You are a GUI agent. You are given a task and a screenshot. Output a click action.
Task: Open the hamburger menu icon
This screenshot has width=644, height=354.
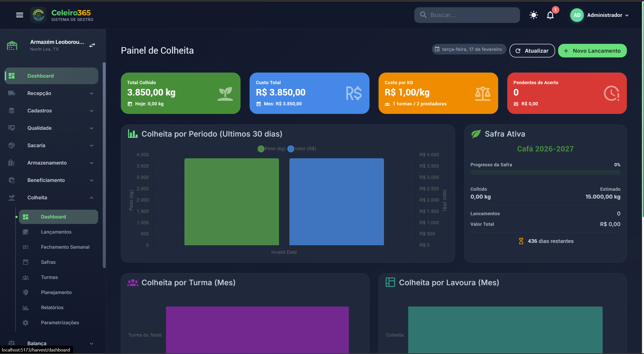[19, 15]
